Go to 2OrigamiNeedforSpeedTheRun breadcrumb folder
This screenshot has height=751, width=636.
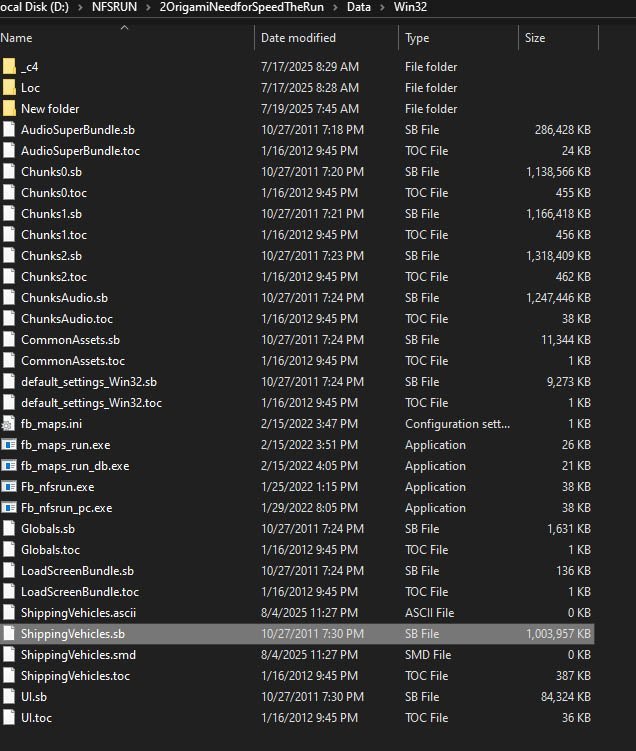[x=242, y=7]
